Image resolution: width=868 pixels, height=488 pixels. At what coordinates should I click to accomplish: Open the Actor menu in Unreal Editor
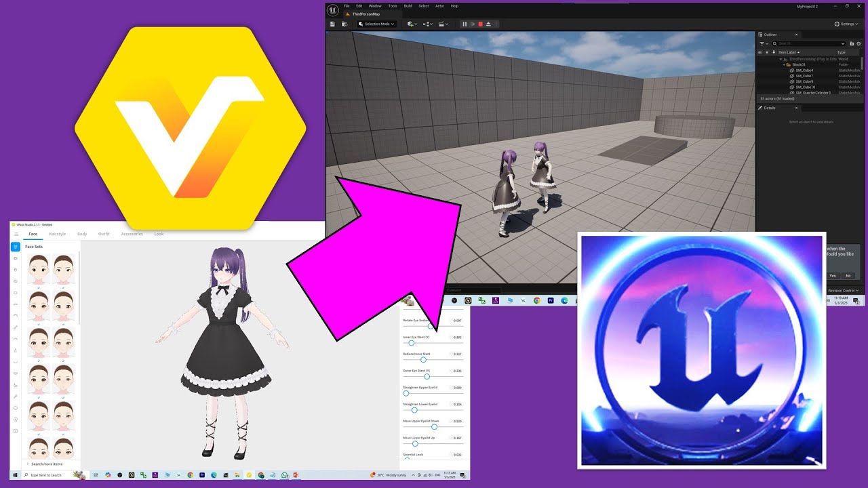click(x=439, y=6)
